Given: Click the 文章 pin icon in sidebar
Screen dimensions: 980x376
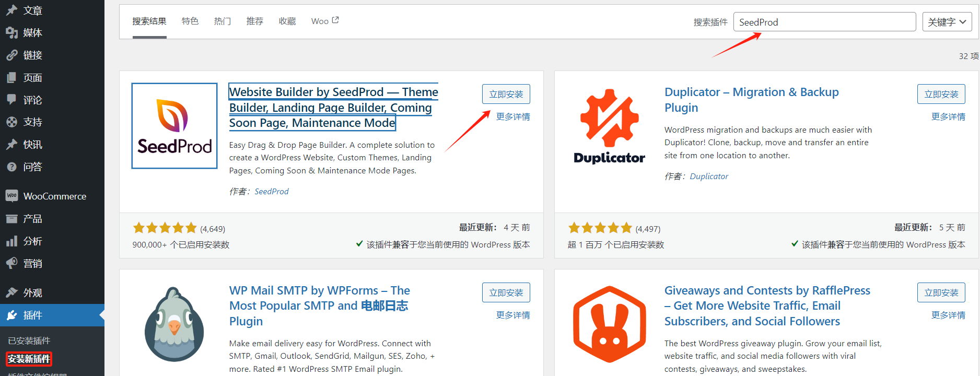Looking at the screenshot, I should tap(12, 10).
